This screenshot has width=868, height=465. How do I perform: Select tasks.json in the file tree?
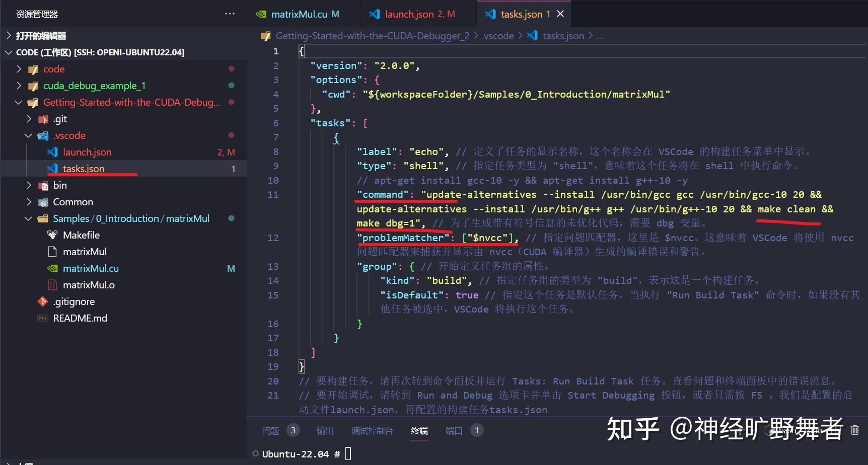click(x=84, y=168)
